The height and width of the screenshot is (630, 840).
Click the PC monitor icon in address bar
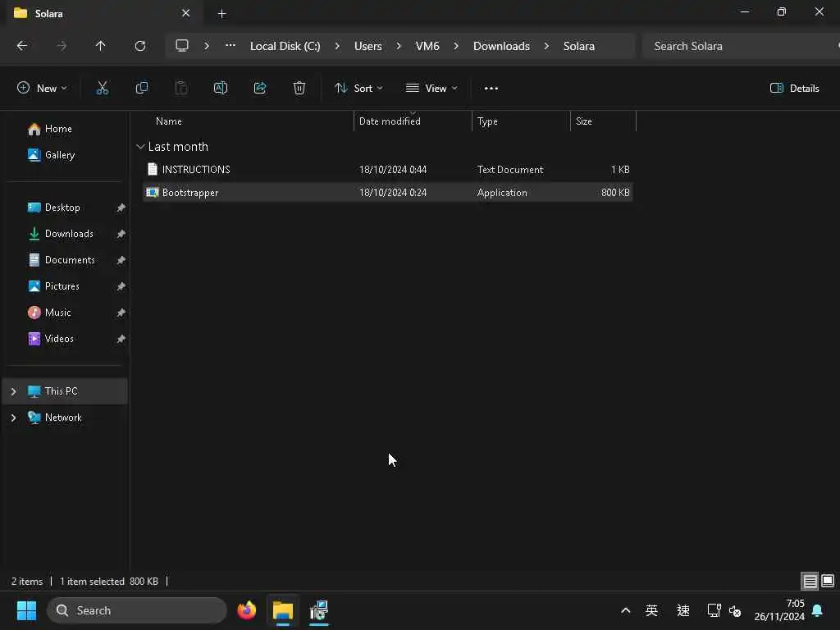click(182, 46)
